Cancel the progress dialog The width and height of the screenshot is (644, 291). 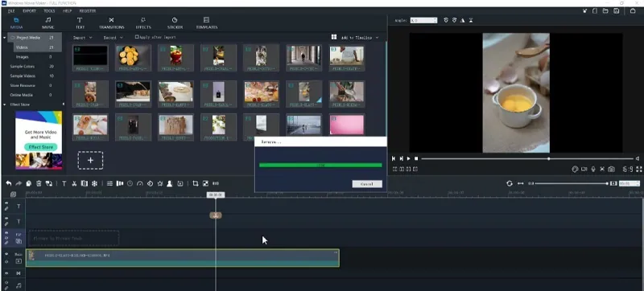367,184
